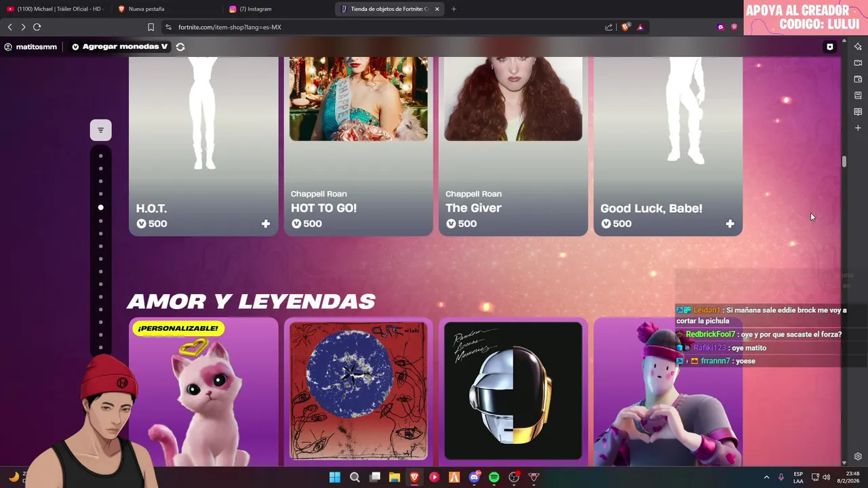The width and height of the screenshot is (868, 488).
Task: Open File Explorer from the taskbar
Action: coord(395,477)
